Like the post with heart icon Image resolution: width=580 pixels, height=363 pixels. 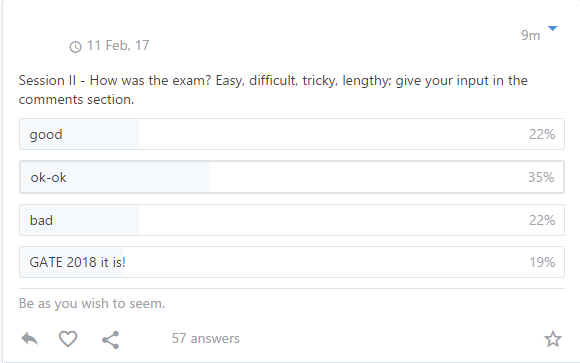click(x=68, y=339)
